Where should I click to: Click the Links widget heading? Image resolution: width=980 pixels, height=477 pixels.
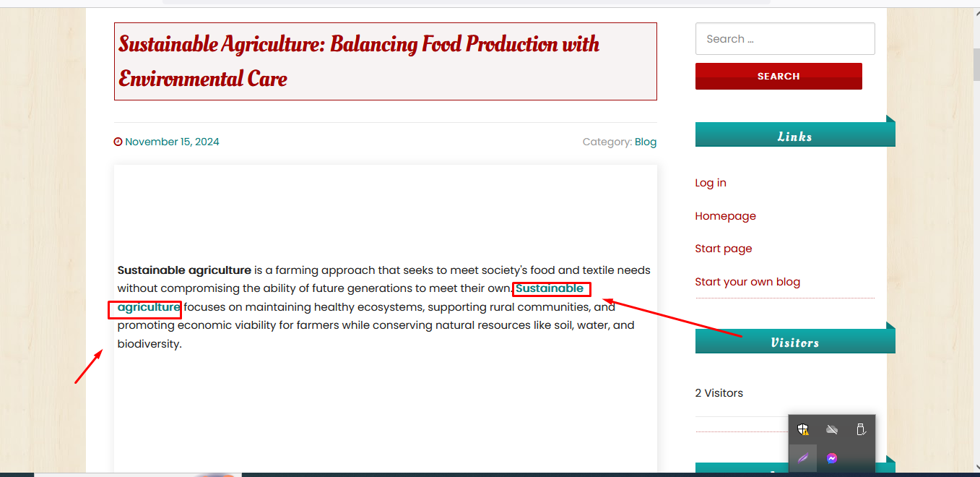[794, 137]
